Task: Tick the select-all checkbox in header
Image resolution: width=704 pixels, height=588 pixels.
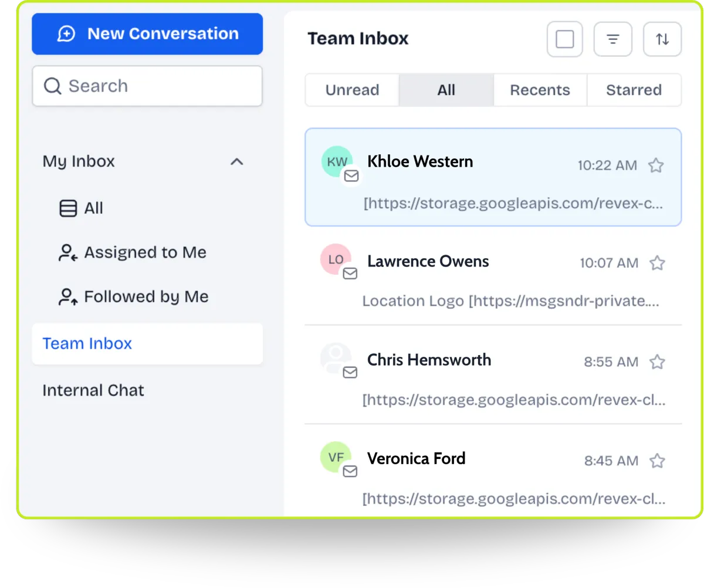Action: pos(564,39)
